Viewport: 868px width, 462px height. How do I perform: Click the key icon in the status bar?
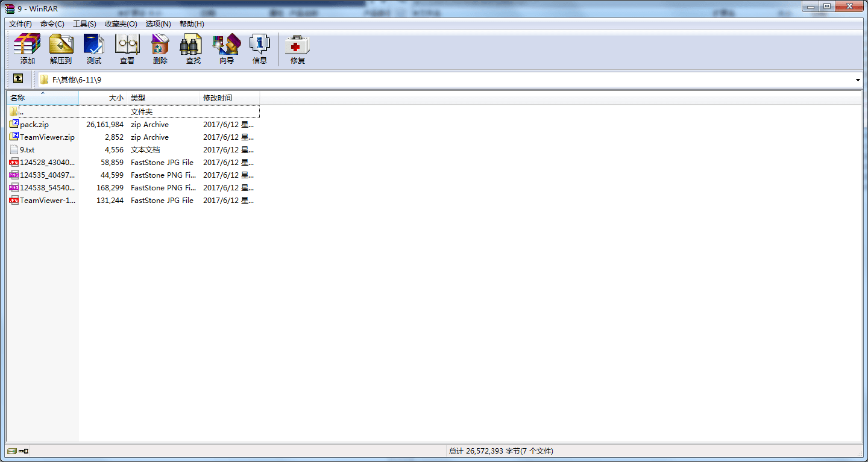point(25,451)
